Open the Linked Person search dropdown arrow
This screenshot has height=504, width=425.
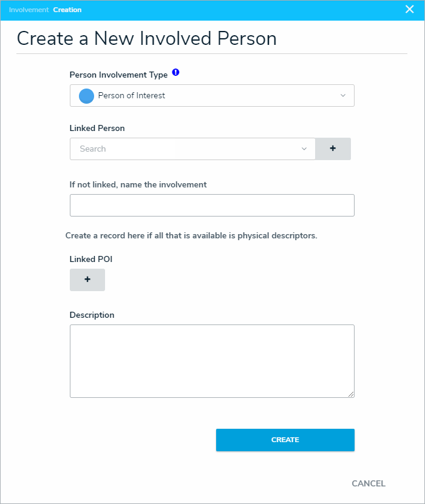pyautogui.click(x=304, y=149)
